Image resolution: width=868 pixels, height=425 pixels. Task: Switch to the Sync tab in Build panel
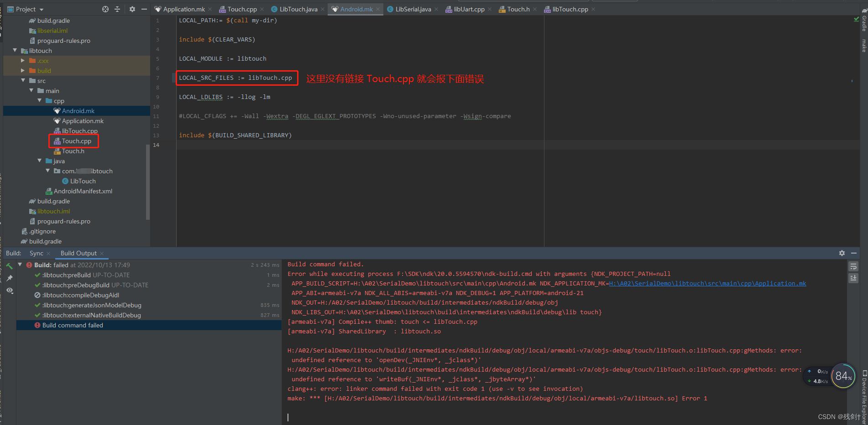(x=36, y=253)
